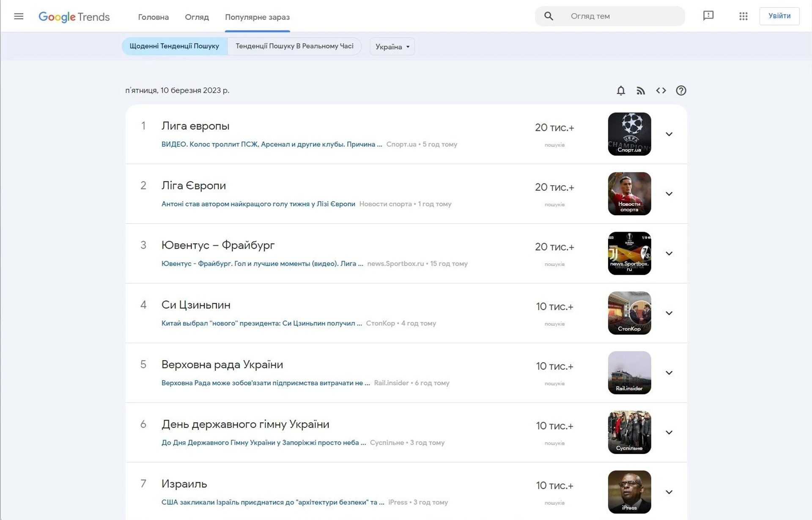Open 'До Дня Державного Гімну України' article
The height and width of the screenshot is (520, 812).
(263, 442)
